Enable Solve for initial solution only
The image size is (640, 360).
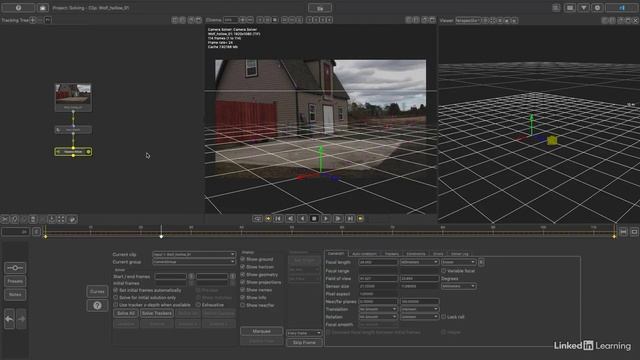point(116,298)
